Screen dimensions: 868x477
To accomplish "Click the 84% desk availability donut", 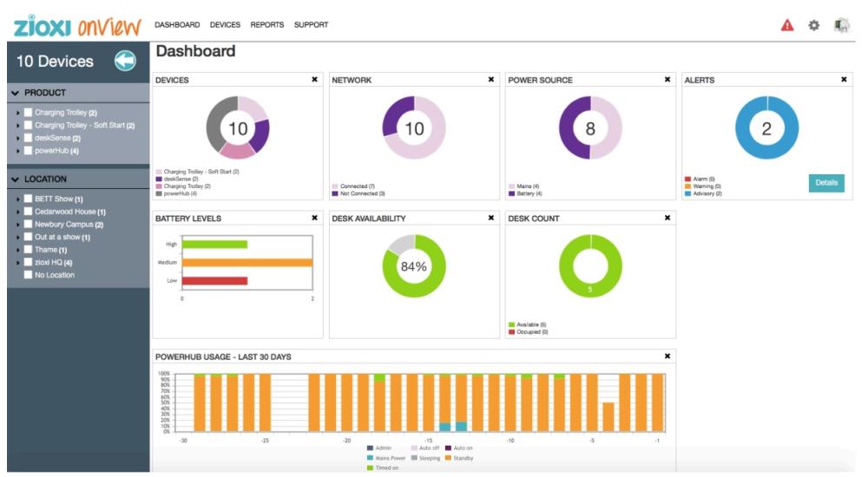I will click(414, 266).
